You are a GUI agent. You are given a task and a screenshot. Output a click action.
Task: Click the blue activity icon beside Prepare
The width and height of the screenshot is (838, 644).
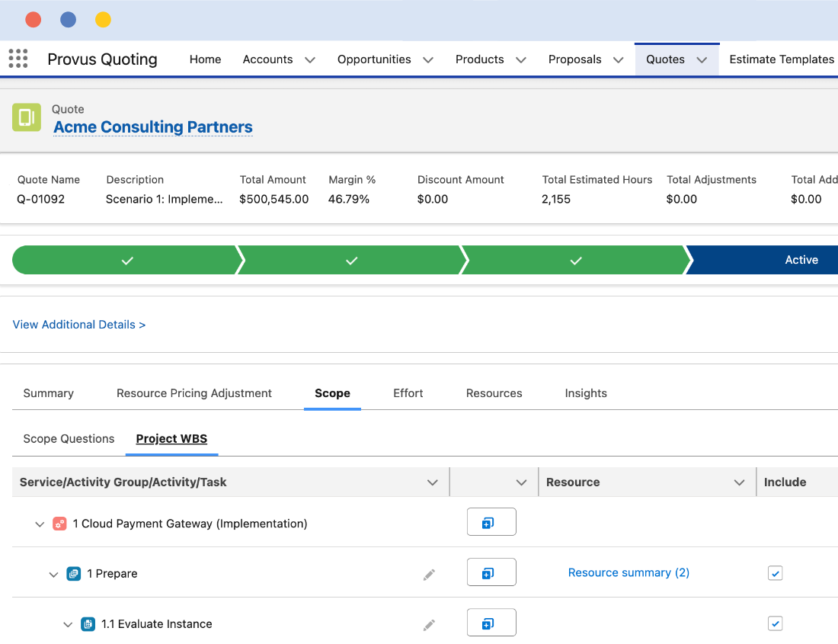[x=74, y=573]
